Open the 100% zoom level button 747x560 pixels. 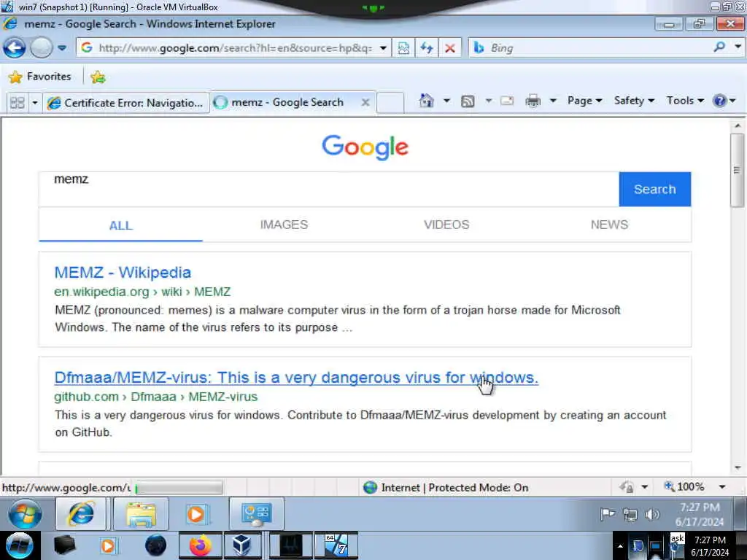pos(684,486)
